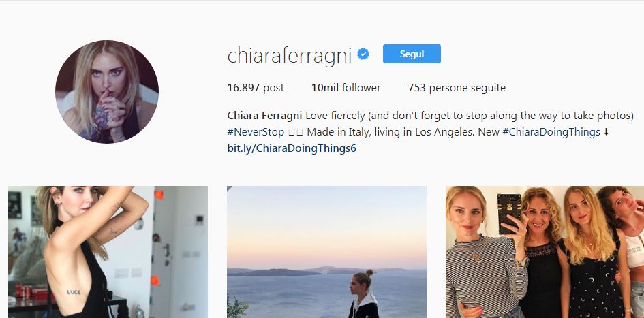Open the 16.897 post count

click(256, 88)
